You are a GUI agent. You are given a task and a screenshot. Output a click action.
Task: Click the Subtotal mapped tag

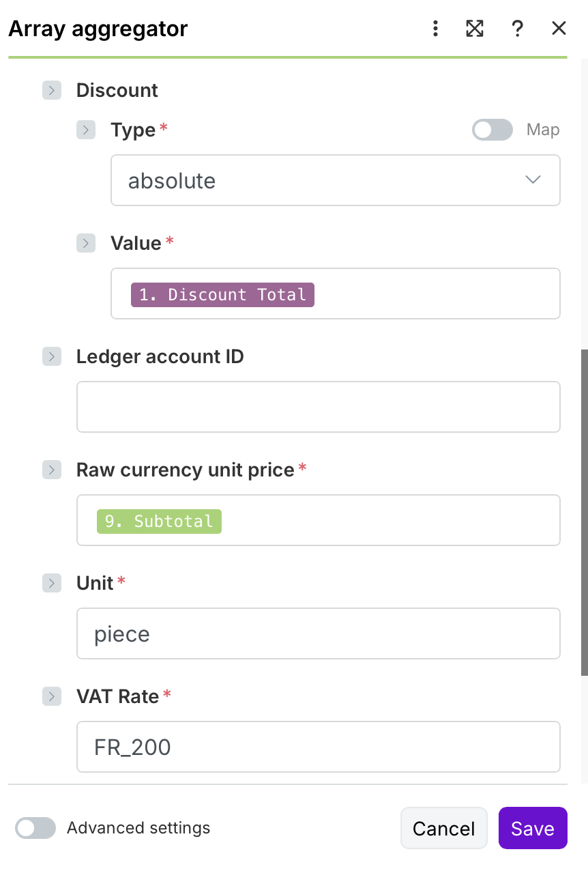[159, 522]
